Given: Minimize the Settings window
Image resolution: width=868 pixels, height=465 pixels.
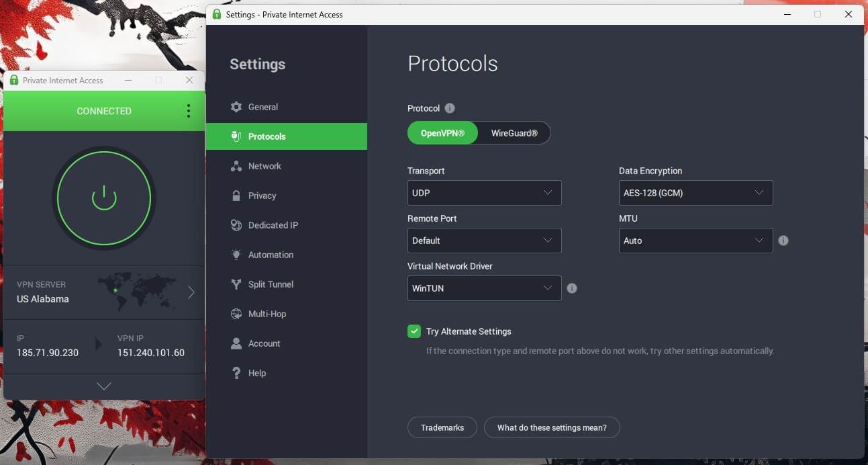Looking at the screenshot, I should pos(787,14).
